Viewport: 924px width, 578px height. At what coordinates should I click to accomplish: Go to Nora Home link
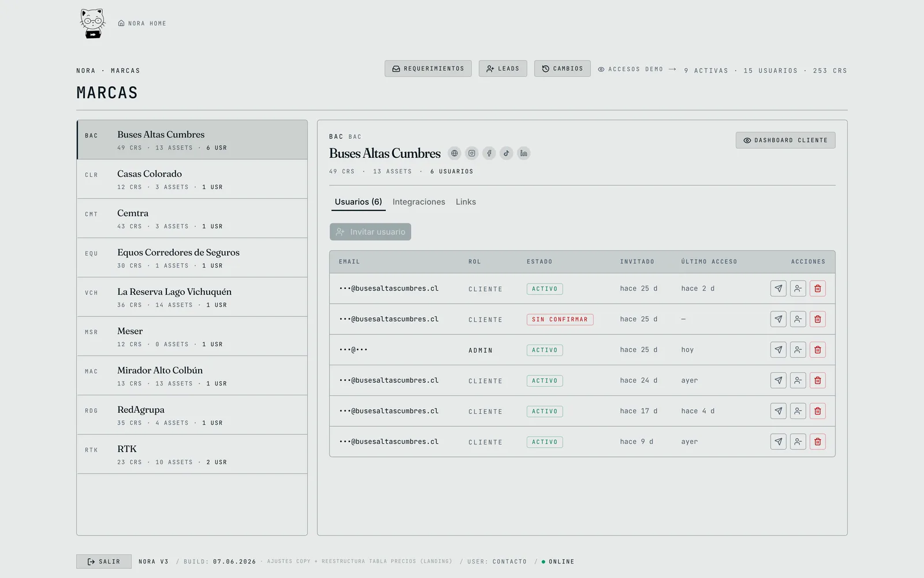coord(142,24)
